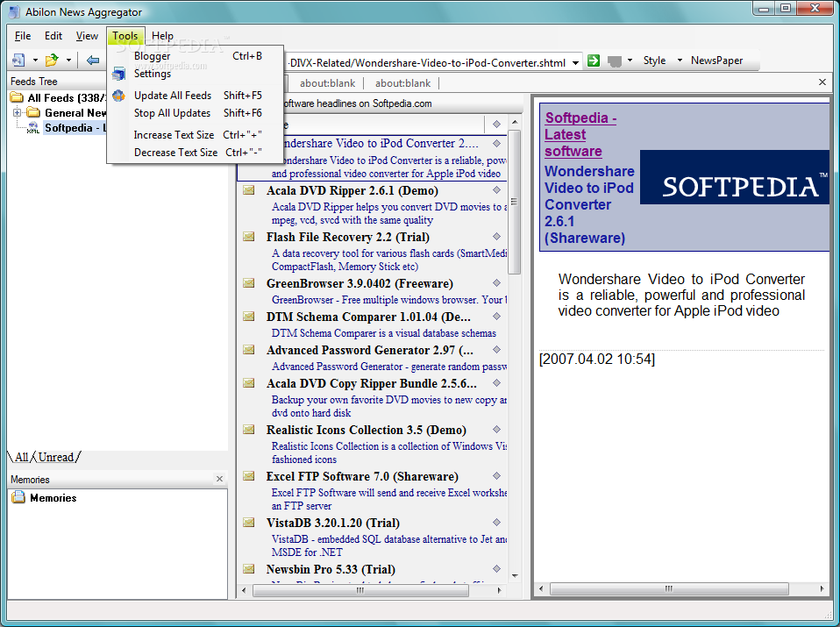The height and width of the screenshot is (627, 840).
Task: Click the news list vertical scrollbar thumb
Action: tap(515, 203)
